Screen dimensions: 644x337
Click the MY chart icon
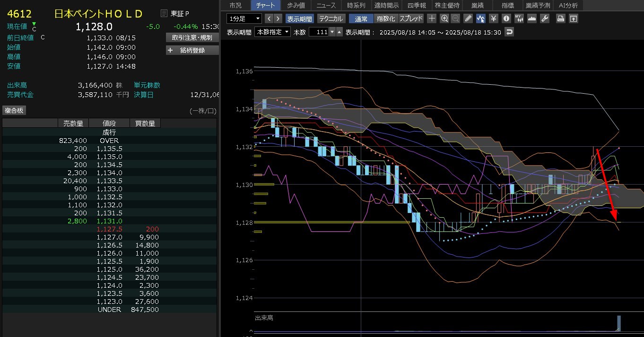(x=519, y=18)
